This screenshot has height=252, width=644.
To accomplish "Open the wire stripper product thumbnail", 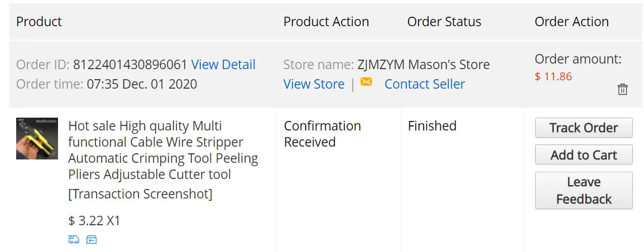I will click(37, 138).
